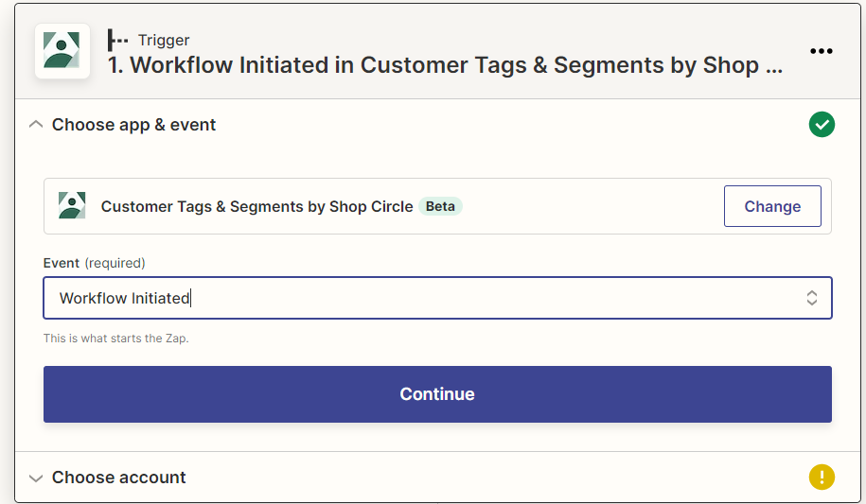Click the large Customer Tags app logo in header
This screenshot has height=504, width=866.
pos(62,51)
